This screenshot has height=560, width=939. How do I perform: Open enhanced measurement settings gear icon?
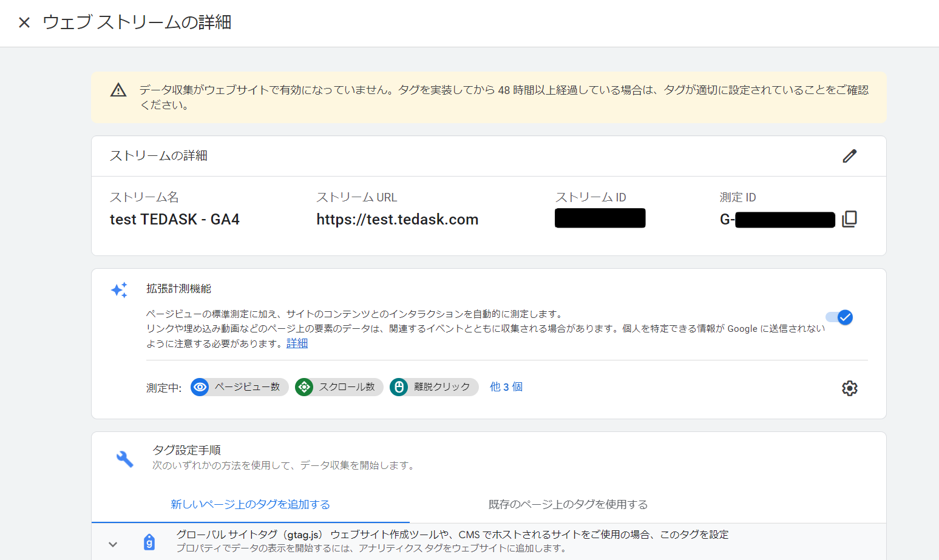pos(849,388)
